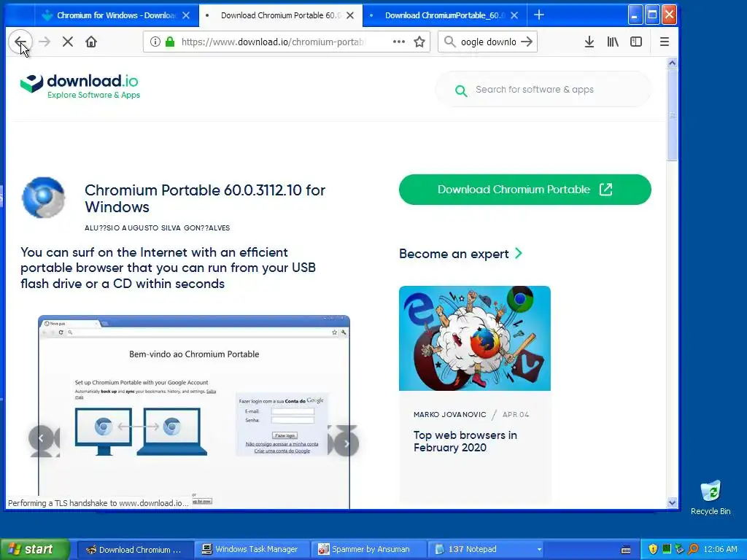
Task: Open page actions three-dot menu
Action: tap(399, 42)
